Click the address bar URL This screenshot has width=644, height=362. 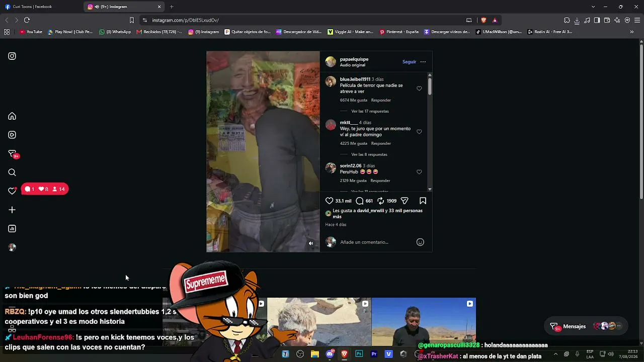point(185,20)
